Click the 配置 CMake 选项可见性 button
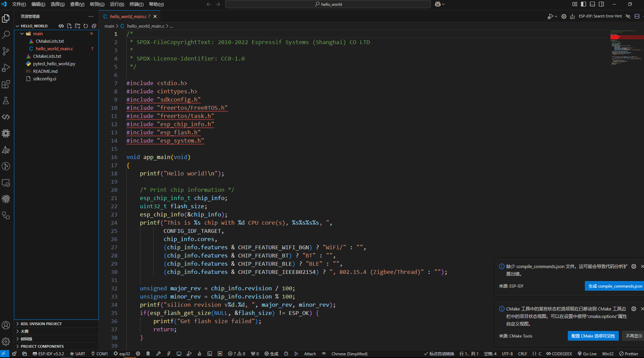This screenshot has width=644, height=358. pos(593,336)
